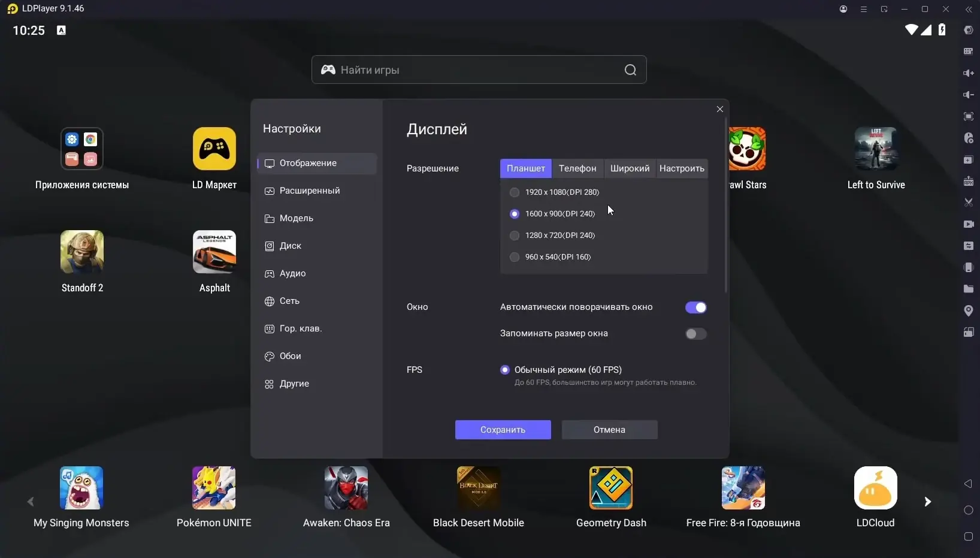Enable Запоминать размер окна switch

click(696, 334)
